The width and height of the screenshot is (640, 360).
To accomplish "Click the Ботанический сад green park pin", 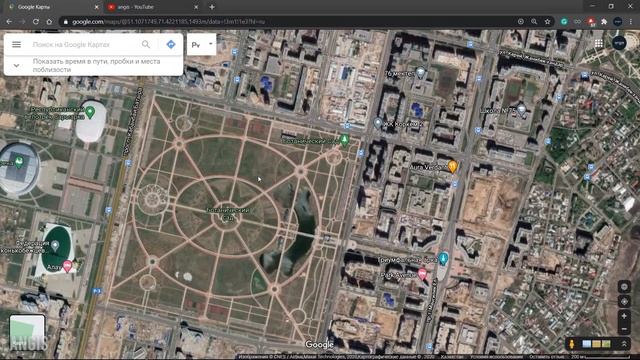I will [344, 140].
